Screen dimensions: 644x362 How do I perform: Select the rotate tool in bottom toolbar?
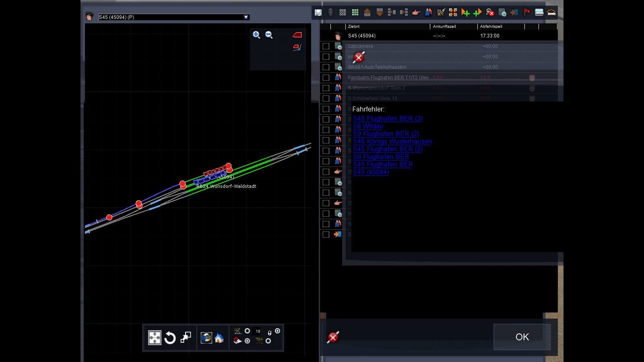coord(170,338)
